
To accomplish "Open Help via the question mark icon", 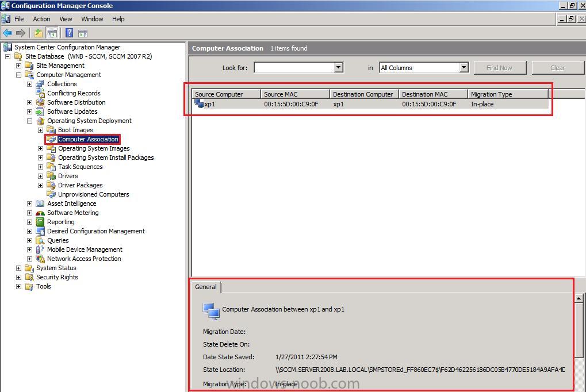I will [x=70, y=33].
